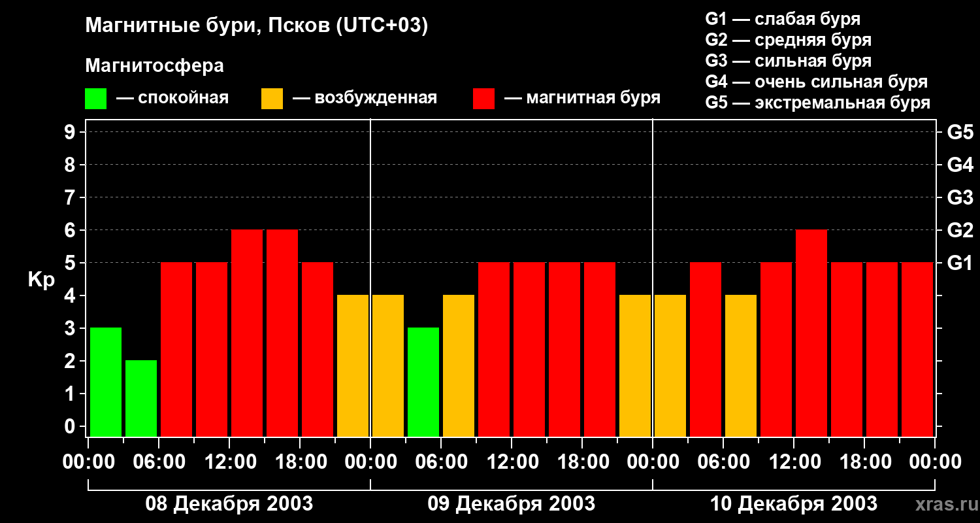The image size is (980, 523).
Task: Click the '09 Декабря 2003' date label
Action: pos(511,503)
